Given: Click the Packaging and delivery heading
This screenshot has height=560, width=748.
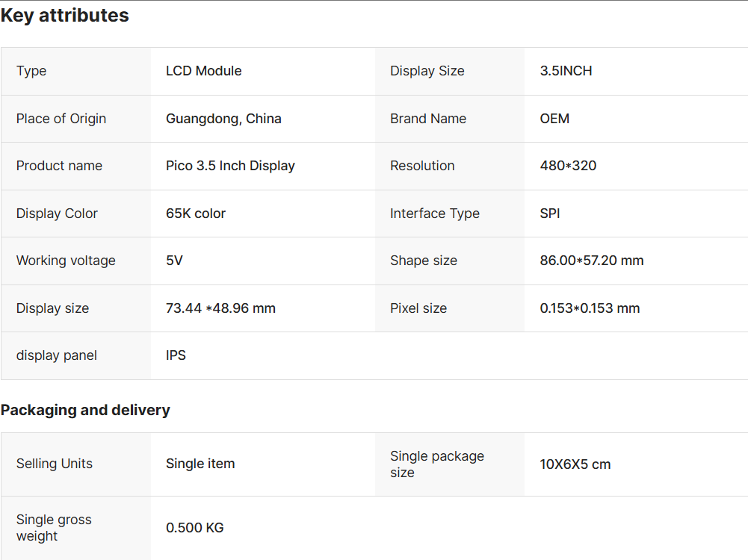Looking at the screenshot, I should click(85, 410).
